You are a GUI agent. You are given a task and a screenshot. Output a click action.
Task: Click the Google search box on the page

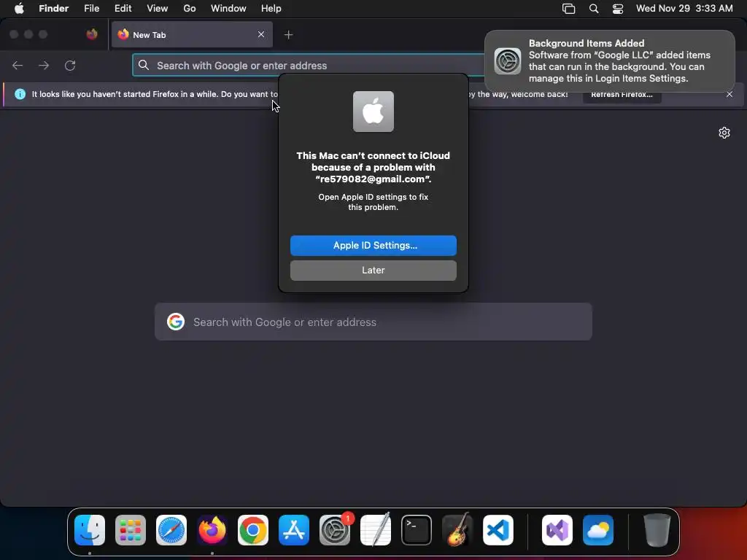[373, 322]
